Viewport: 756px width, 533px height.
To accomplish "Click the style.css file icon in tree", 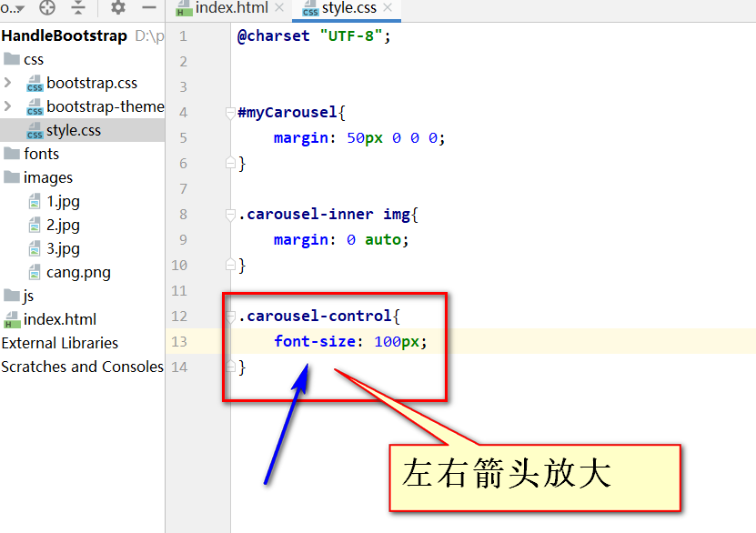I will pyautogui.click(x=35, y=131).
